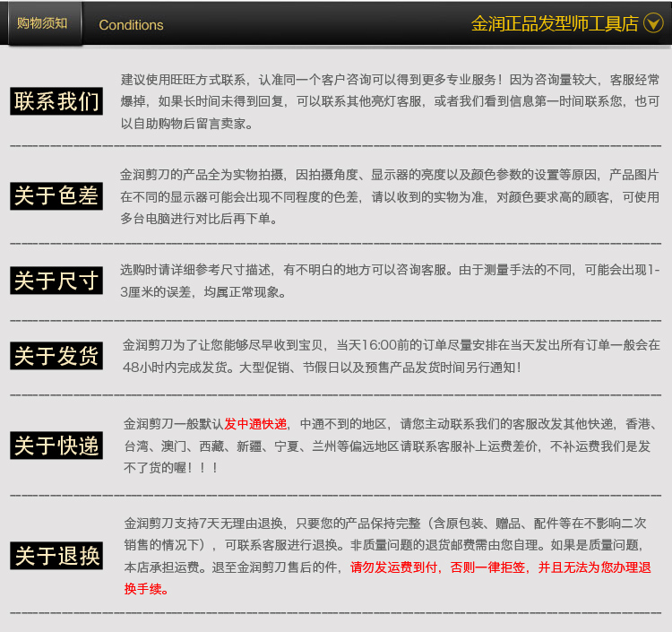Open the 购物须知 tab
672x632 pixels.
(x=42, y=23)
